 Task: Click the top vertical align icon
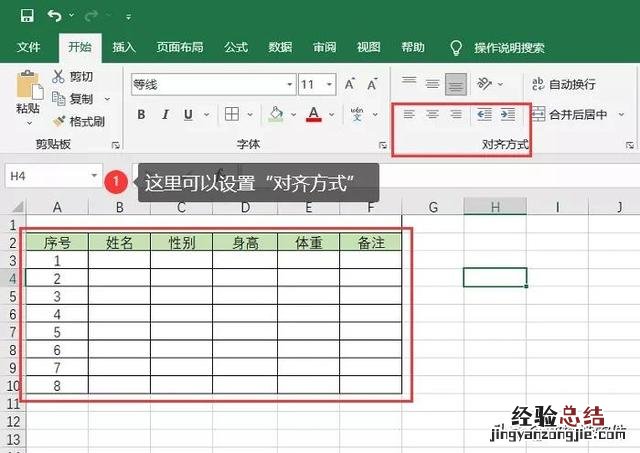pos(408,84)
